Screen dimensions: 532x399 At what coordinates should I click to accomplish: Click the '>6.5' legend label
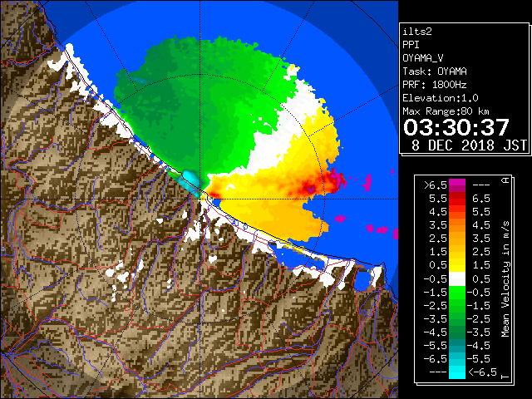click(x=436, y=185)
